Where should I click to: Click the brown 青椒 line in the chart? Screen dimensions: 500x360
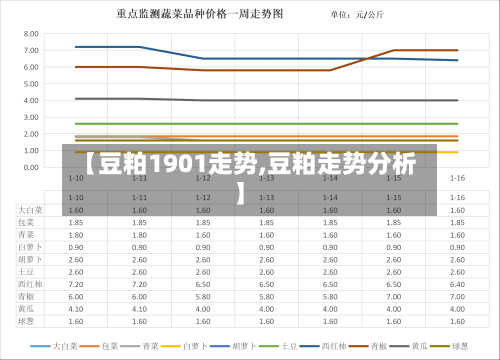pos(267,70)
